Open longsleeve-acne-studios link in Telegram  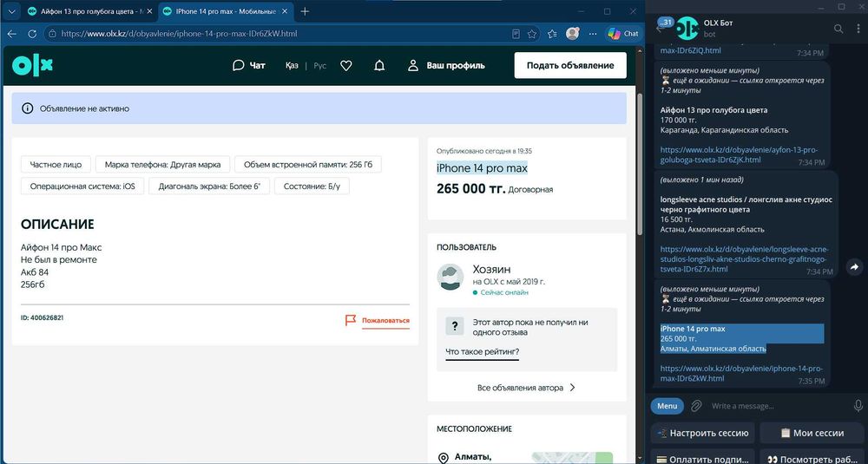point(744,258)
